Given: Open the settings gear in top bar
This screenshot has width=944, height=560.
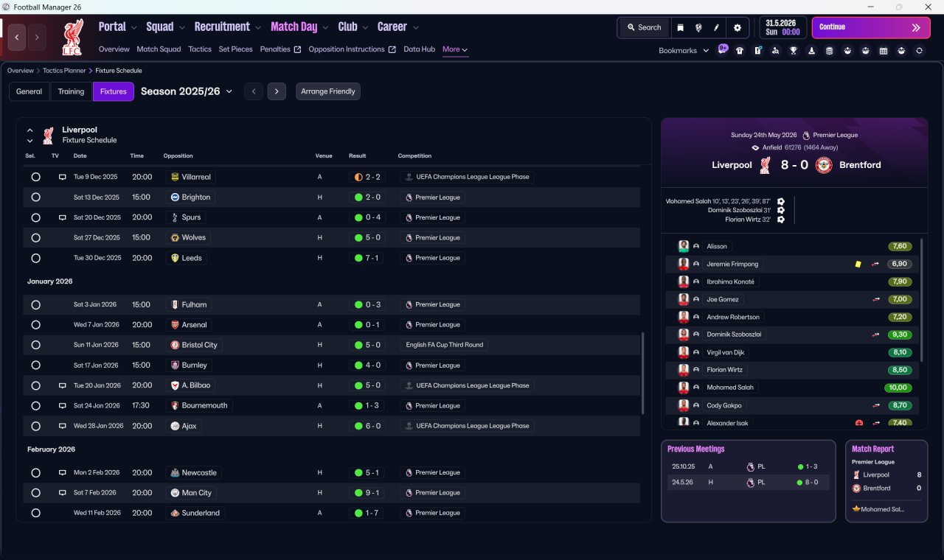Looking at the screenshot, I should click(x=737, y=27).
